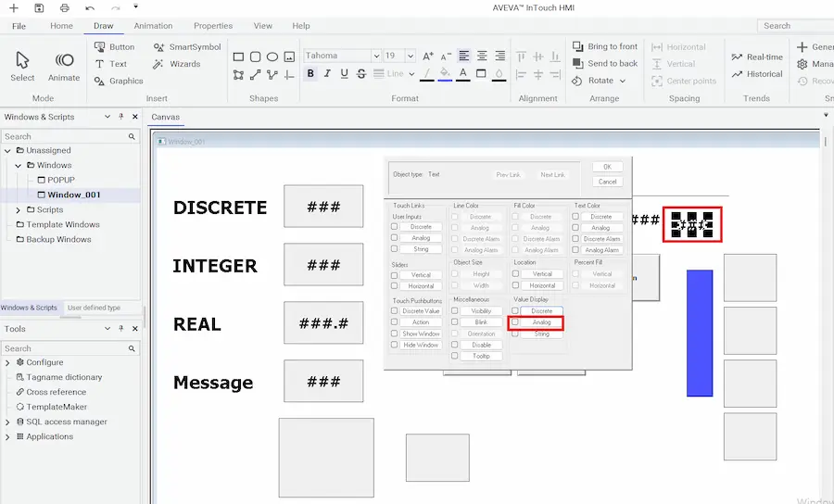Choose the line color swatch

tap(426, 74)
